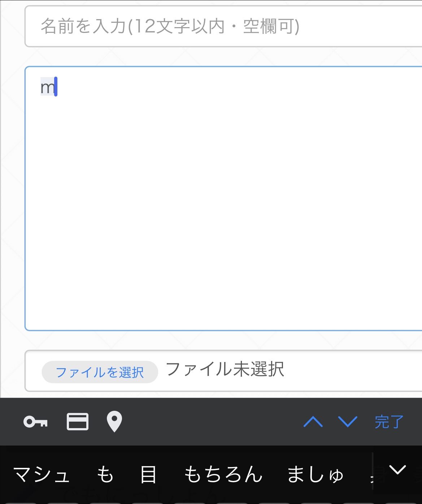Select the ましゅ hiragana suggestion
The width and height of the screenshot is (422, 504).
pos(315,474)
